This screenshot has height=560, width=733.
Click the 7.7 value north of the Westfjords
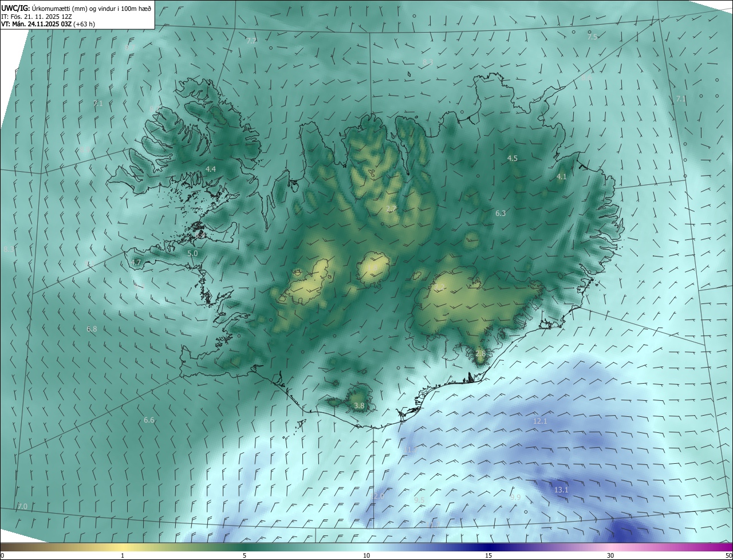coord(251,41)
